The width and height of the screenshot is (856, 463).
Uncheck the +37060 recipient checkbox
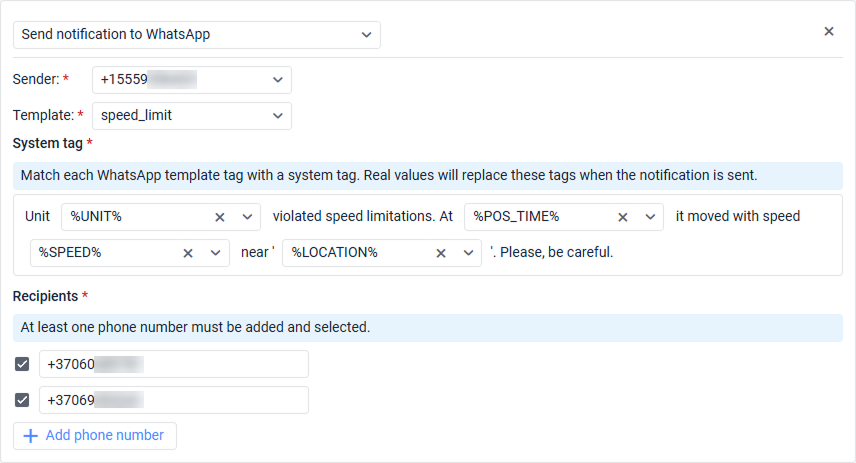pyautogui.click(x=22, y=365)
